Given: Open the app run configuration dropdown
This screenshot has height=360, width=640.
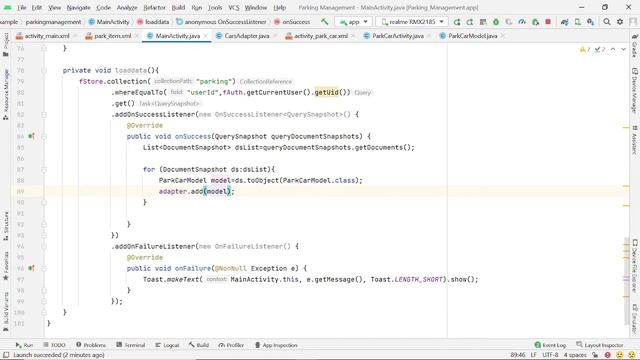Looking at the screenshot, I should pyautogui.click(x=353, y=22).
